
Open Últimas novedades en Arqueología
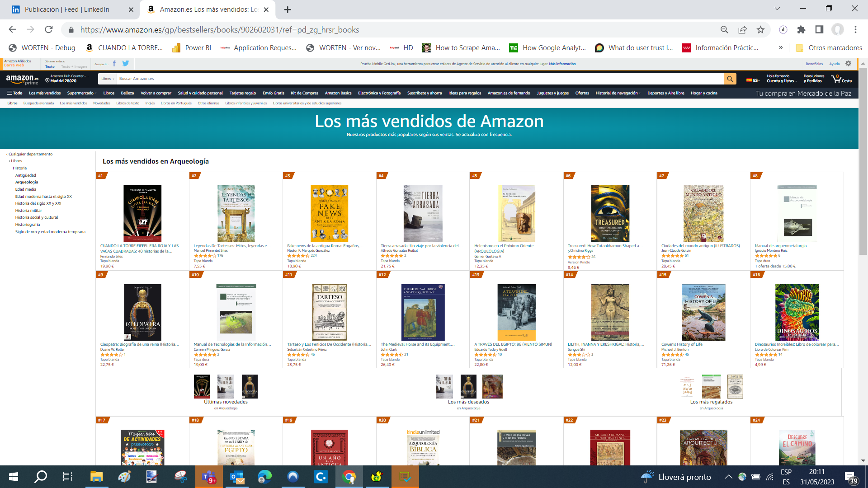click(x=226, y=402)
